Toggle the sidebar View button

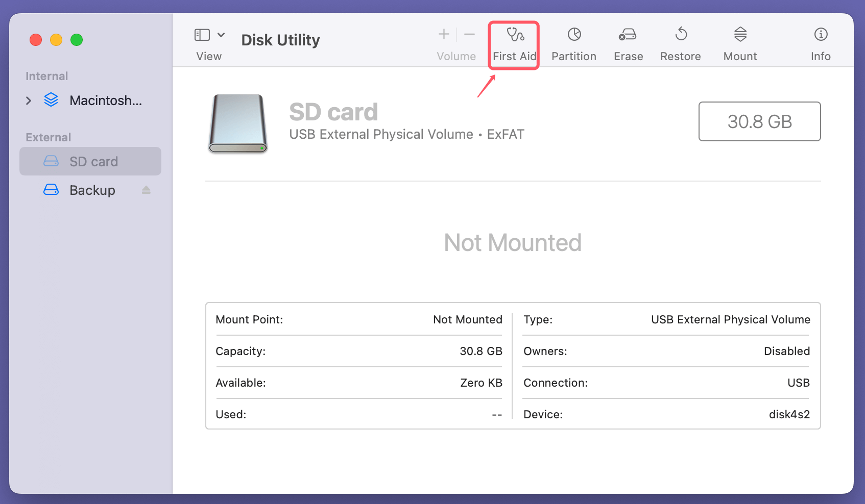point(202,35)
